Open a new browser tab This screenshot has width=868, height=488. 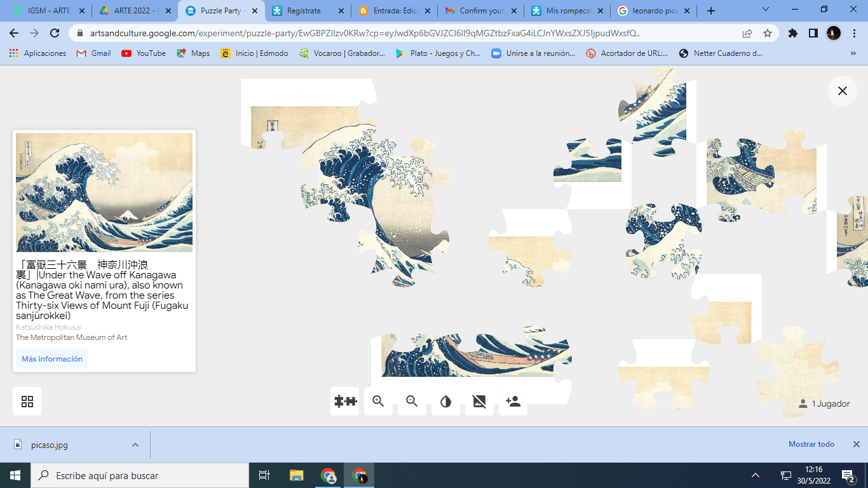[711, 11]
